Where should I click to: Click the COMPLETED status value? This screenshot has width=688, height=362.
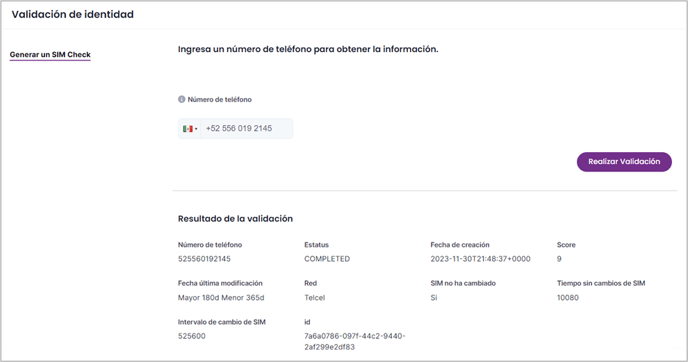point(327,259)
